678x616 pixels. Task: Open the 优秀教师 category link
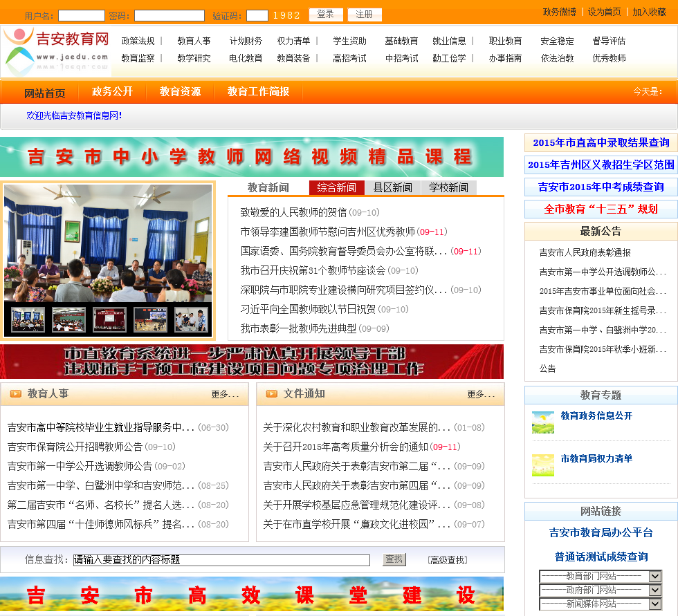[x=610, y=58]
